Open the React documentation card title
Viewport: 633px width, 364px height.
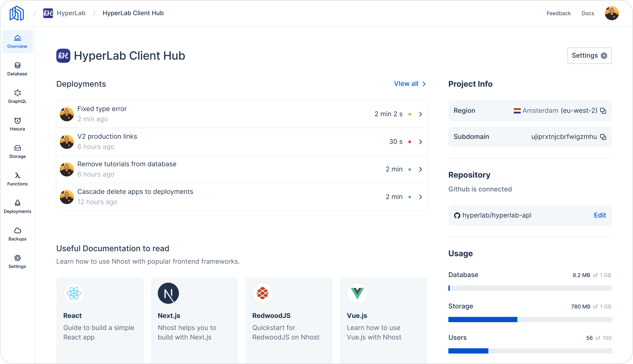(73, 316)
